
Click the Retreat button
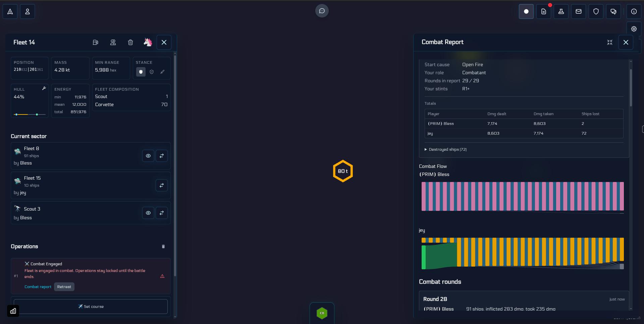point(64,287)
